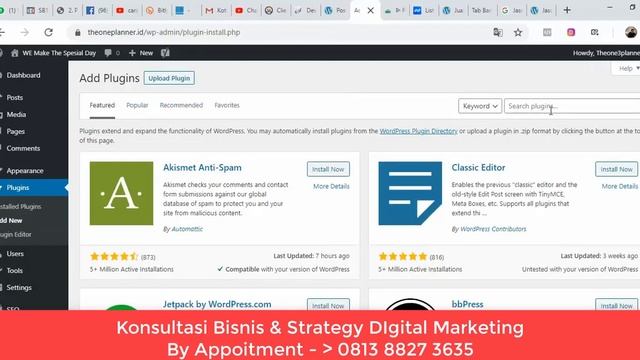Switch to the Gmail browser tab

point(216,11)
